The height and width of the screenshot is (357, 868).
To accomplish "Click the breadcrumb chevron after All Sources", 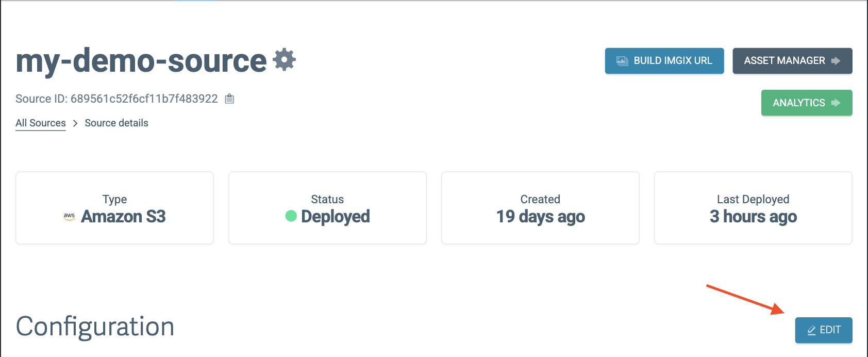I will point(75,123).
